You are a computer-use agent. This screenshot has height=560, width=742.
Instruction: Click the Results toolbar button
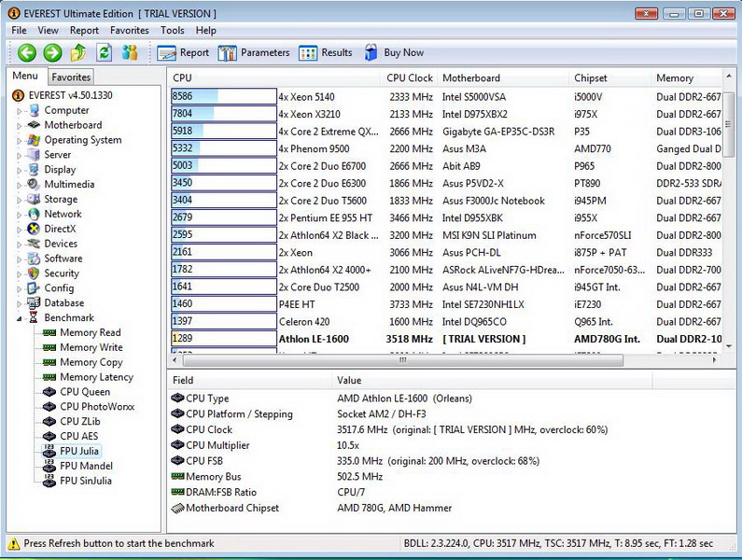326,53
